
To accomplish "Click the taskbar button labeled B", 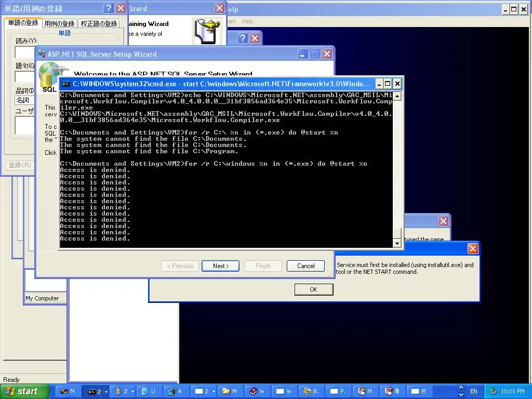I will tap(311, 392).
